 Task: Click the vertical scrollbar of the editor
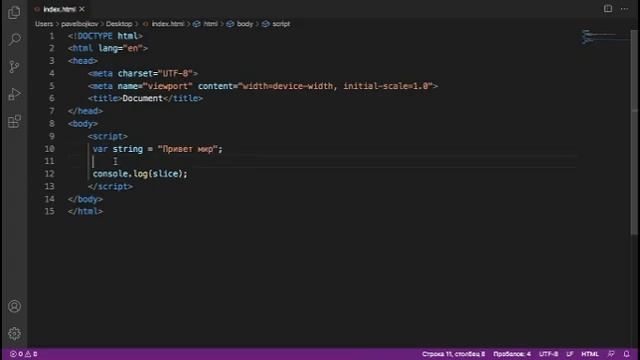(635, 131)
